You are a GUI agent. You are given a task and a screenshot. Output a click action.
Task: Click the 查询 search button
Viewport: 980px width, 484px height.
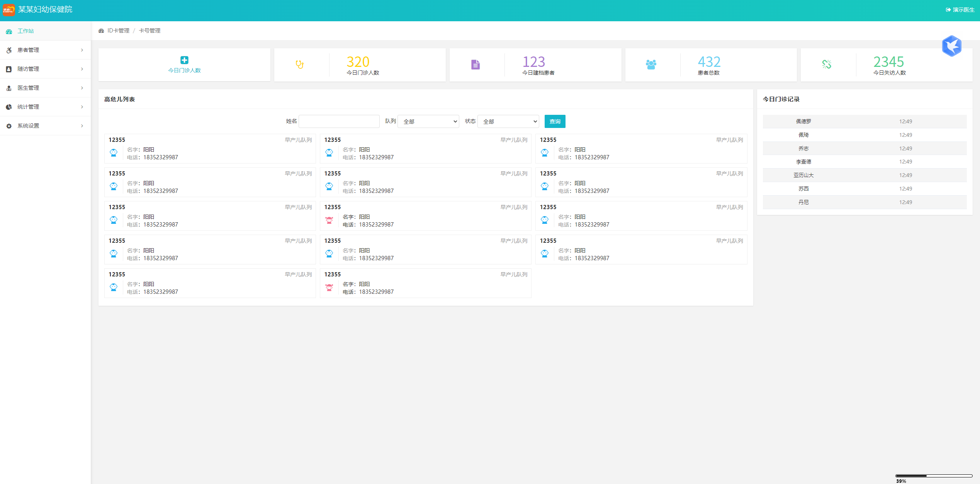click(x=555, y=121)
